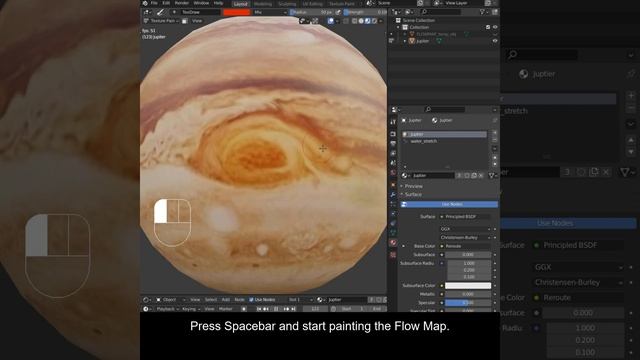The height and width of the screenshot is (360, 640).
Task: Switch to the Layout workspace tab
Action: [241, 4]
